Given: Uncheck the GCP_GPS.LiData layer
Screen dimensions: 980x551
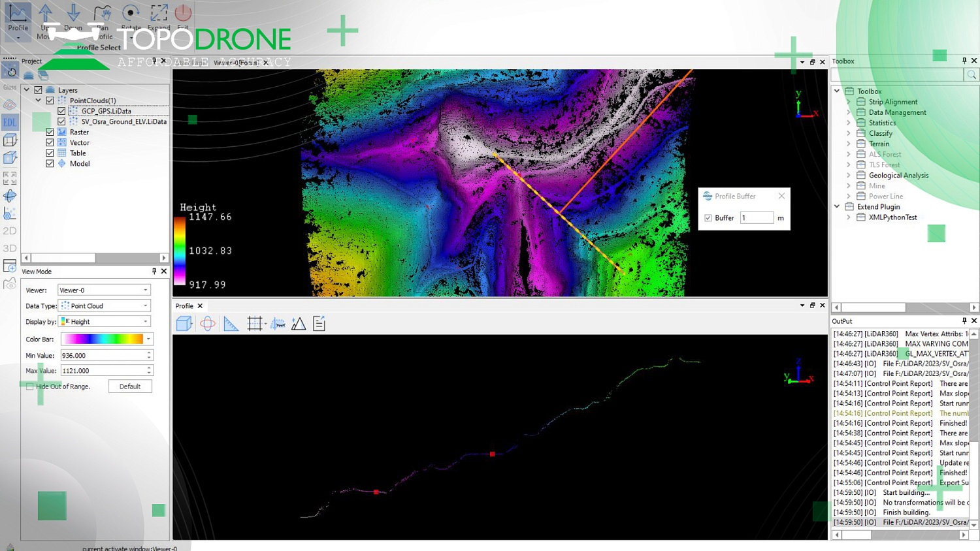Looking at the screenshot, I should tap(60, 111).
